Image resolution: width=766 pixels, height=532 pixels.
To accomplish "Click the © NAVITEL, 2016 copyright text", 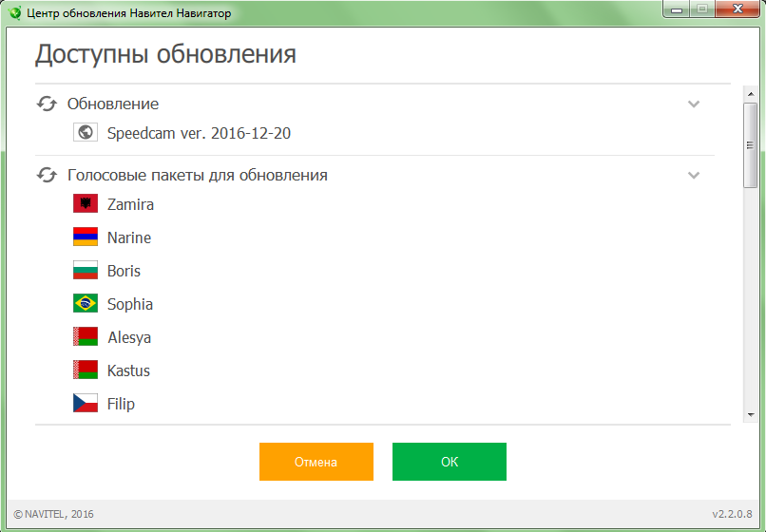I will click(54, 514).
